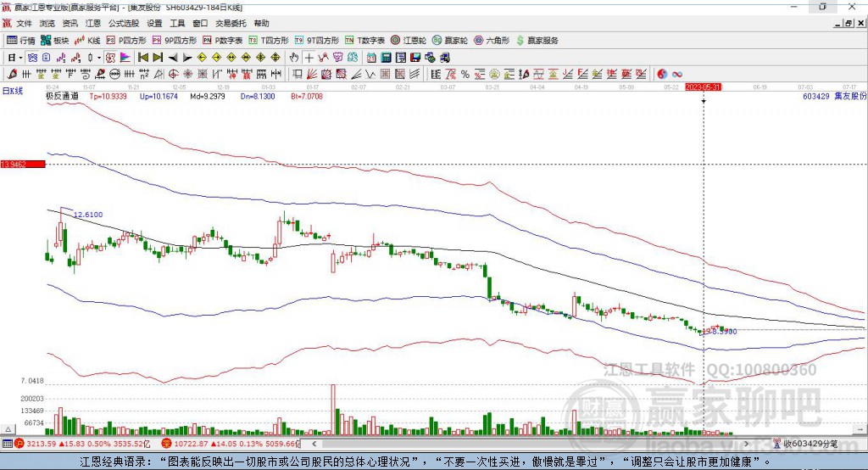The image size is (868, 470).
Task: Open the 赢家轮 wheel tool
Action: click(x=450, y=41)
